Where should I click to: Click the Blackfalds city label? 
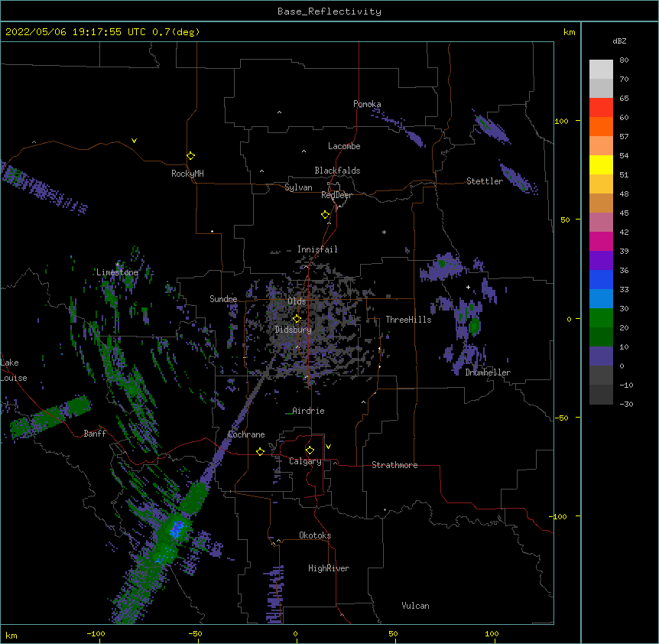[x=337, y=171]
